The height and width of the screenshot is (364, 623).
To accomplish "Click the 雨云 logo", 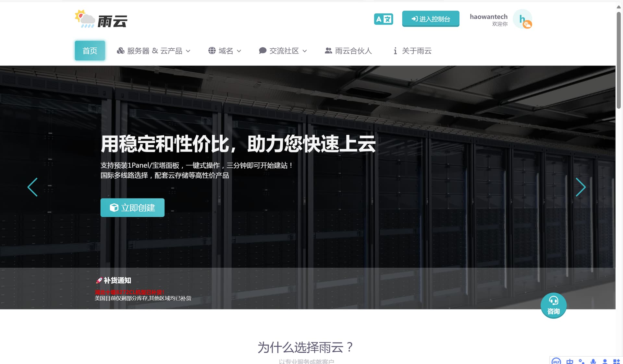I will point(101,19).
